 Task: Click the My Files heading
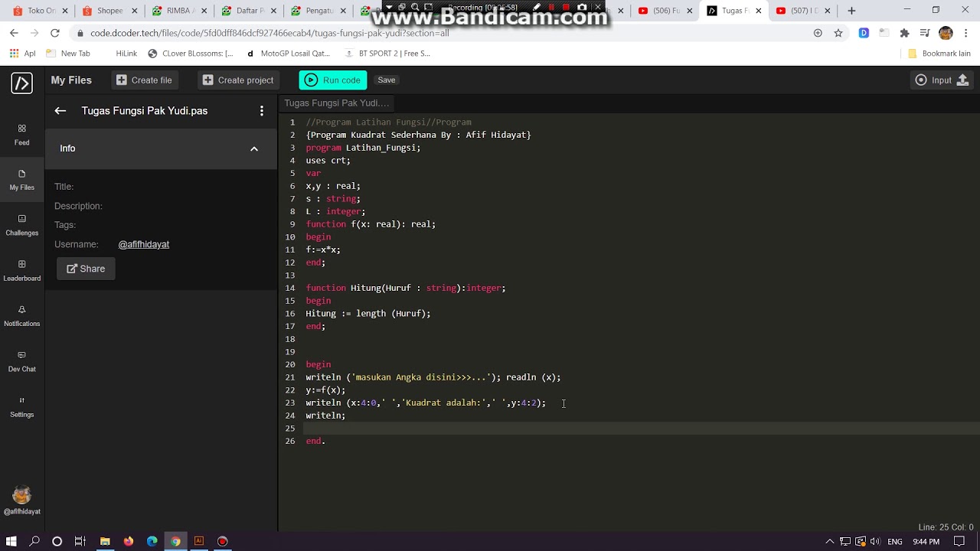tap(71, 80)
